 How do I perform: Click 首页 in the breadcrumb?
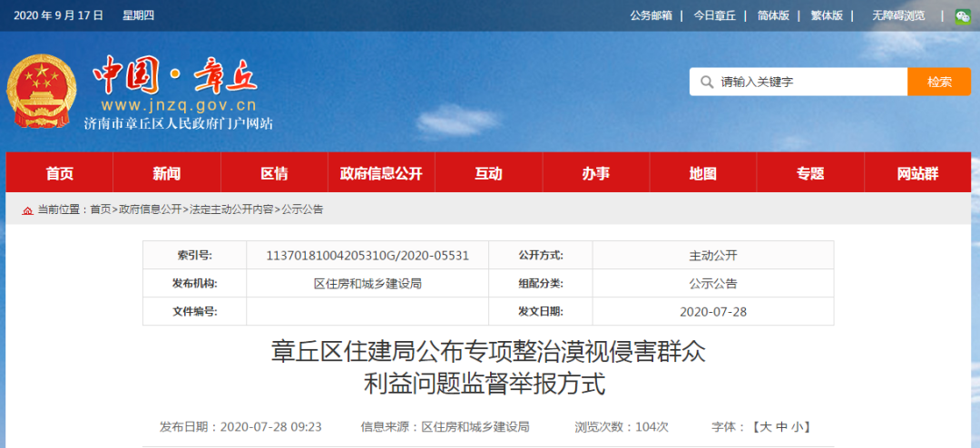100,209
